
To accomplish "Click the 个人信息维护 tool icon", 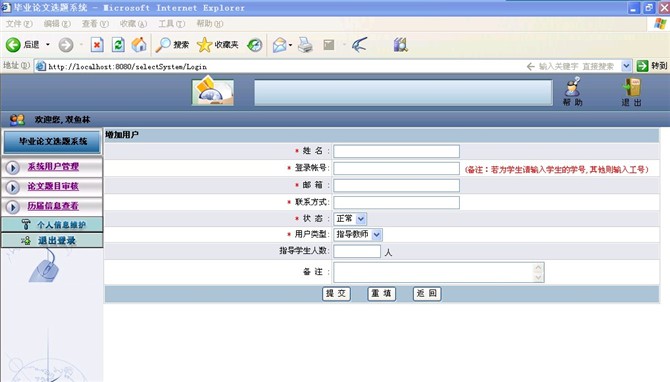I will pyautogui.click(x=26, y=224).
